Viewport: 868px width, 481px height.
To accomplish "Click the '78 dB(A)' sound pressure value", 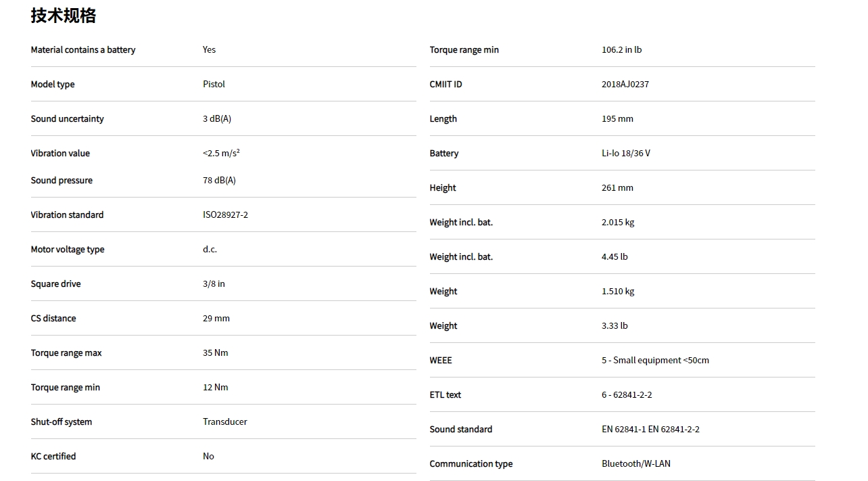I will click(219, 181).
